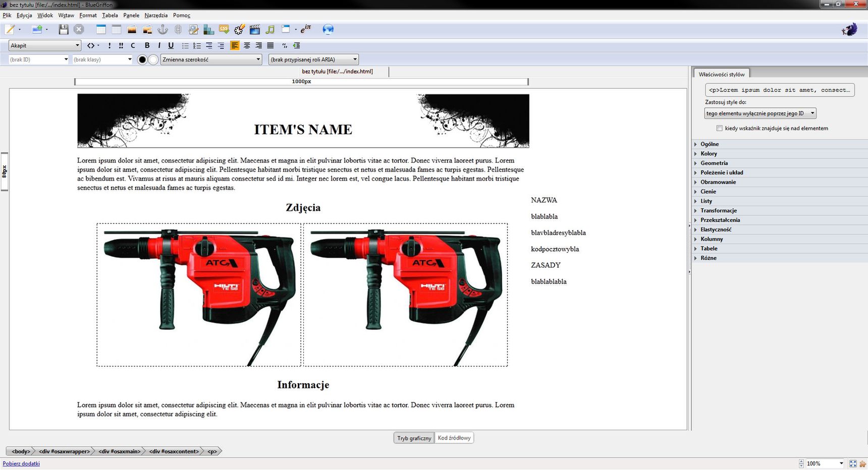Insert a video using the clapperboard icon

click(x=255, y=30)
